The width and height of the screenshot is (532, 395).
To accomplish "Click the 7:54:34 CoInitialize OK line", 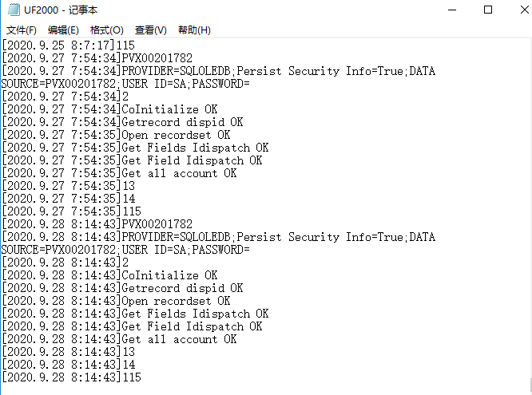I will 109,109.
